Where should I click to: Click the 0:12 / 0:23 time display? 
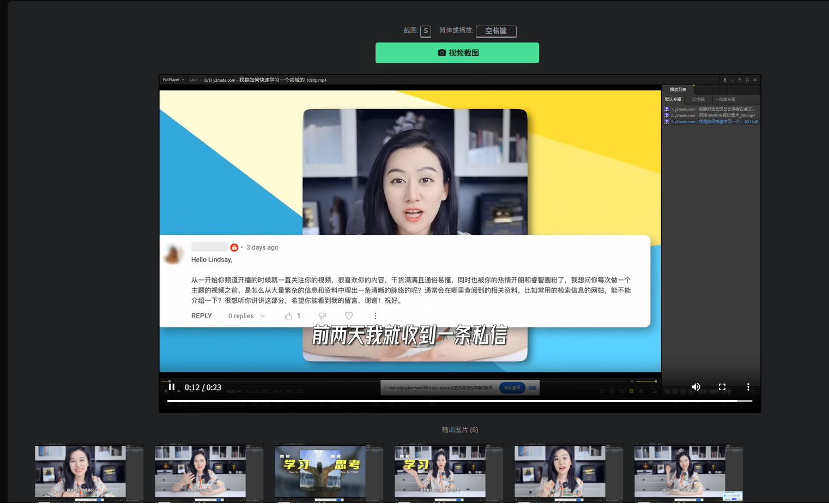point(203,387)
